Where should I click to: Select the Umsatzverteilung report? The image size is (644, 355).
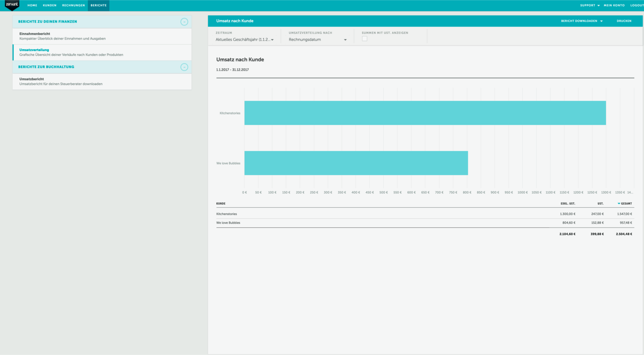tap(102, 52)
